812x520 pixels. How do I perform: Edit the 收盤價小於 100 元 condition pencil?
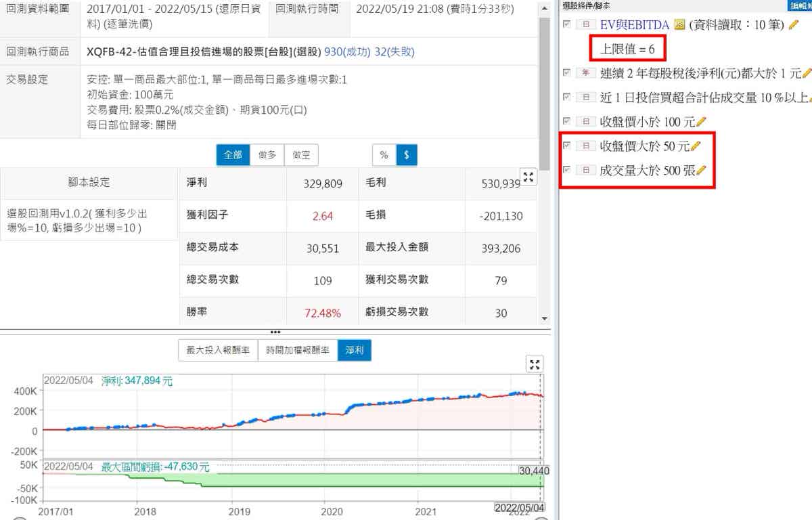pos(701,122)
